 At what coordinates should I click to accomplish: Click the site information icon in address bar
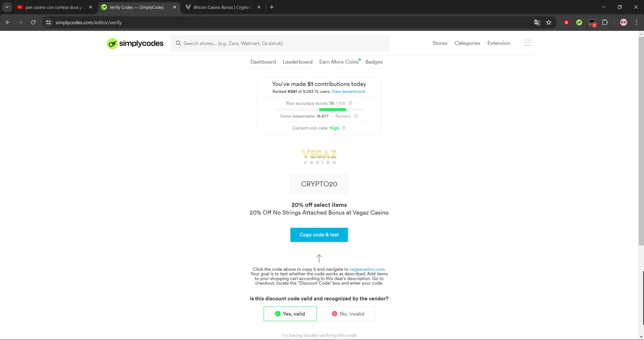coord(49,22)
